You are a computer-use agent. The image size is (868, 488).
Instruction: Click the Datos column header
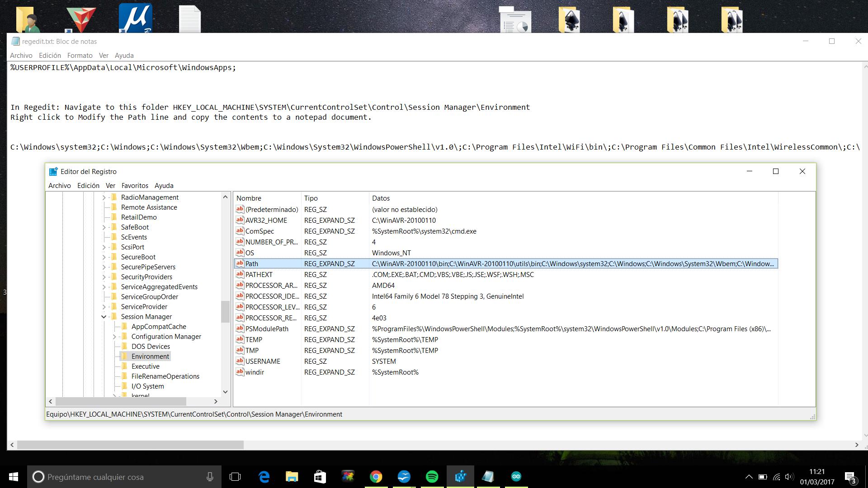[x=381, y=198]
